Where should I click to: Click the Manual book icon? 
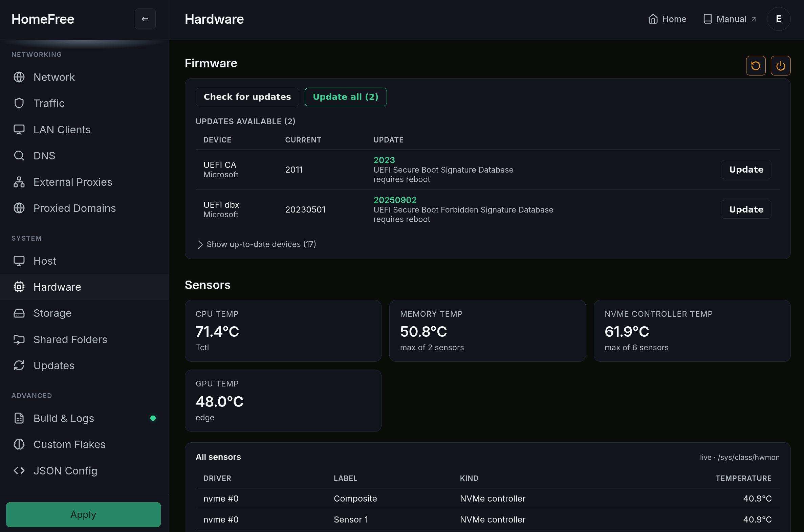tap(708, 19)
